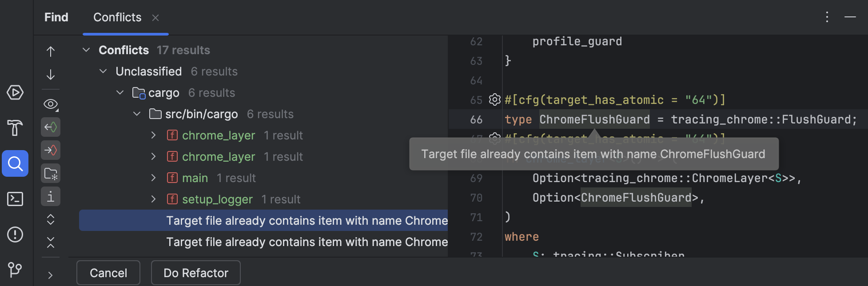Toggle the info preview button
This screenshot has width=868, height=286.
coord(51,196)
